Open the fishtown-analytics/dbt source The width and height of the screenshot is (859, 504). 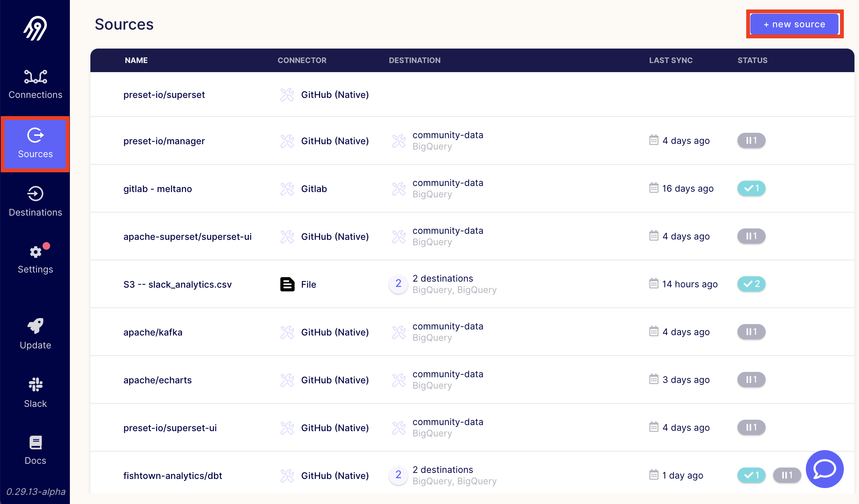tap(173, 476)
